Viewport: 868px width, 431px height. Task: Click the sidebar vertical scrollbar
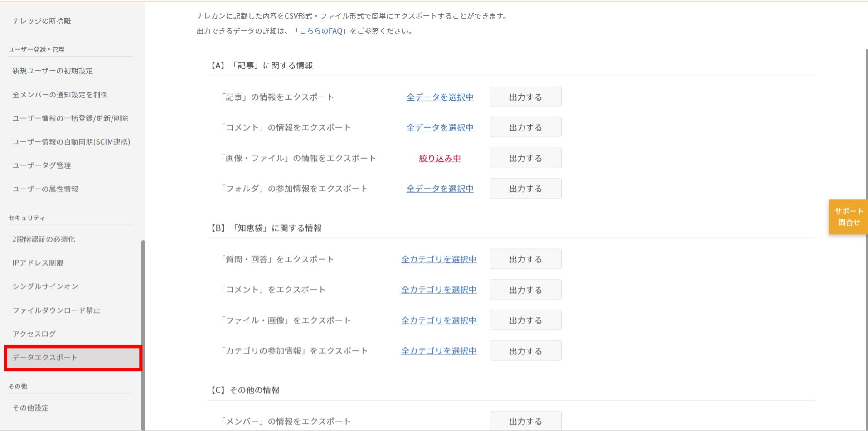143,335
